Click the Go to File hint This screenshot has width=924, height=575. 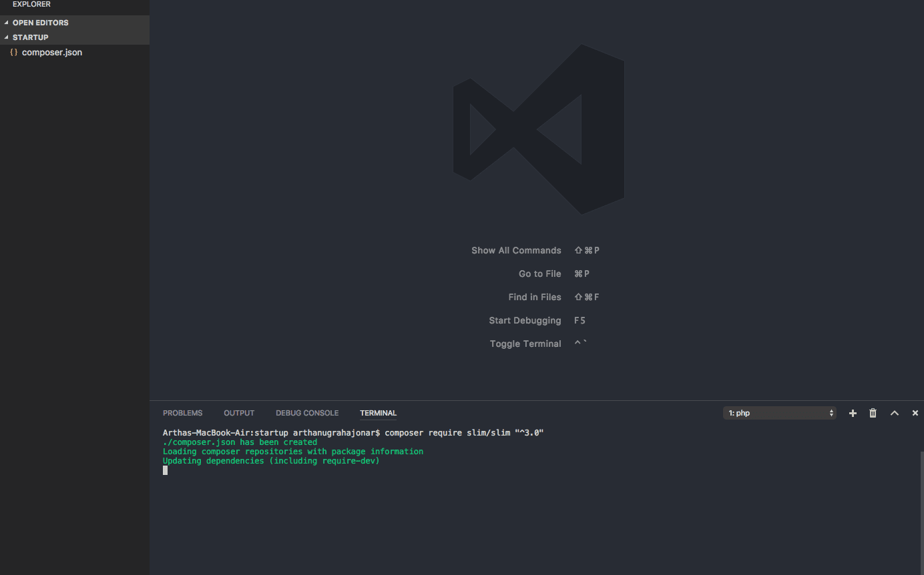click(539, 273)
